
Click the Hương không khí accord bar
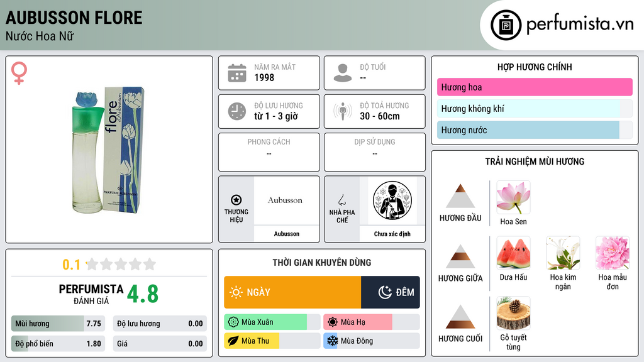click(535, 109)
